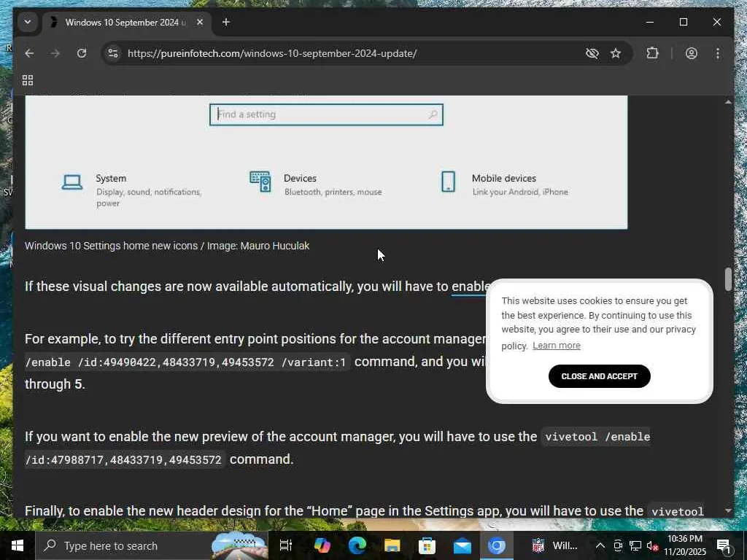Open a new browser tab
Image resolution: width=747 pixels, height=560 pixels.
226,23
